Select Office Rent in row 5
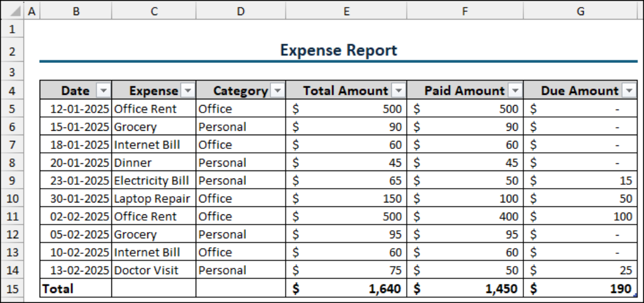Image resolution: width=644 pixels, height=303 pixels. point(154,109)
